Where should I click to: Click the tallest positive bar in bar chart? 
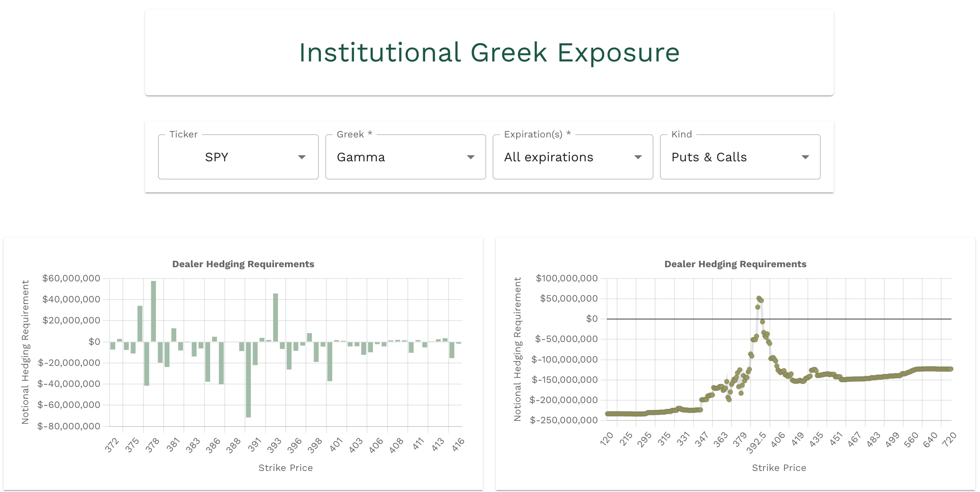point(154,311)
